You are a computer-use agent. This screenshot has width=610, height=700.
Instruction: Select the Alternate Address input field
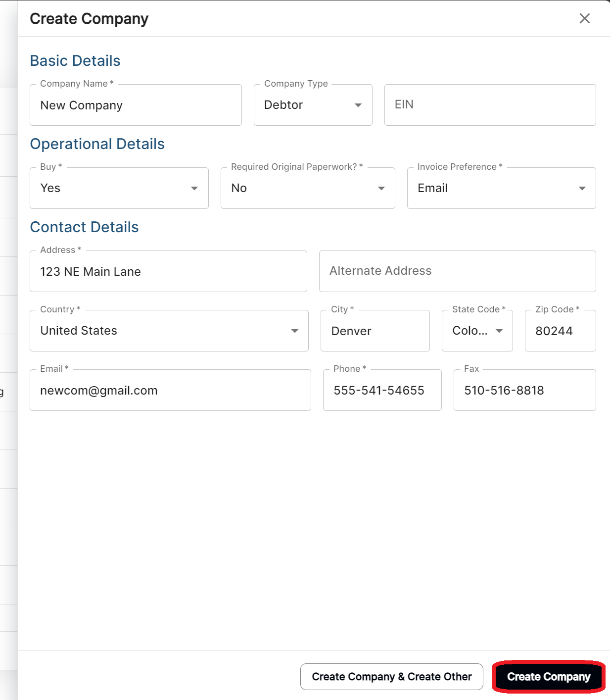tap(457, 271)
